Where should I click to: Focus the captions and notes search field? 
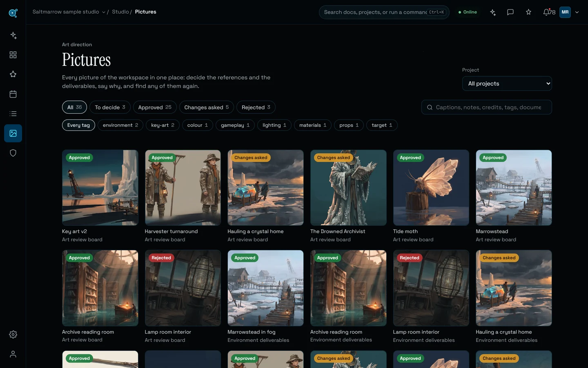coord(487,107)
